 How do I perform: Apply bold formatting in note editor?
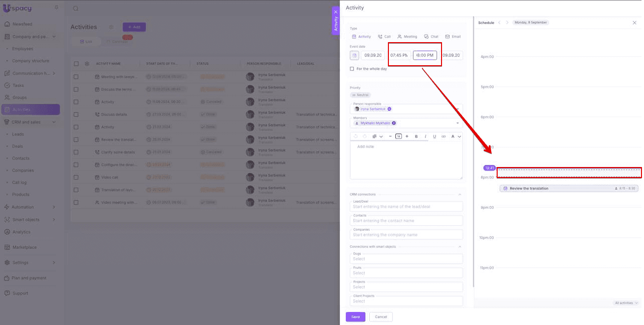pyautogui.click(x=416, y=136)
